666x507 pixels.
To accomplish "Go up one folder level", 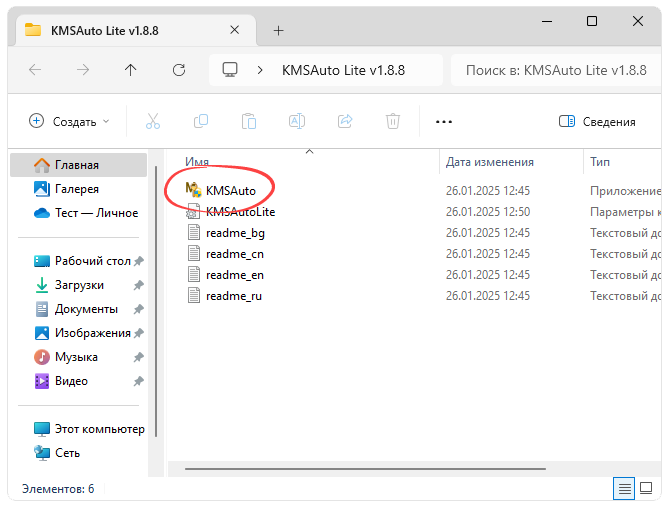I will tap(130, 70).
